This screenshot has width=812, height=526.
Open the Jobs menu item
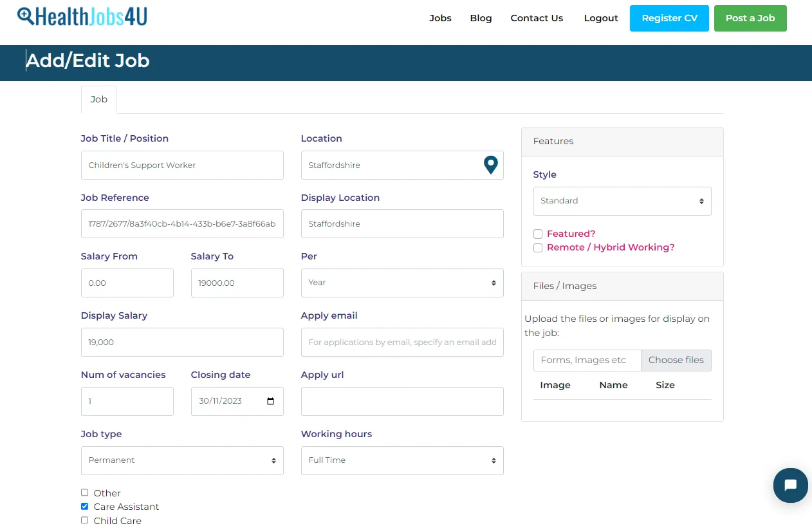(440, 18)
